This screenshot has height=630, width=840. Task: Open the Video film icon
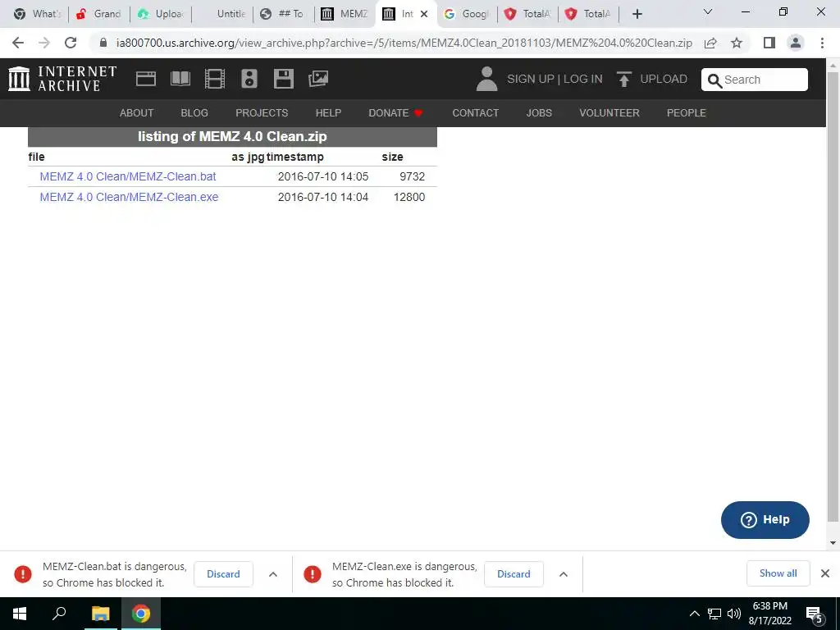click(214, 79)
